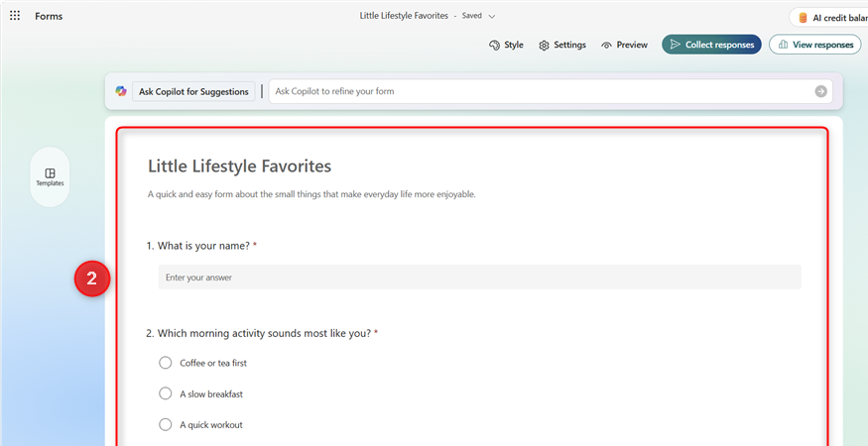
Task: Preview the form
Action: coord(624,45)
